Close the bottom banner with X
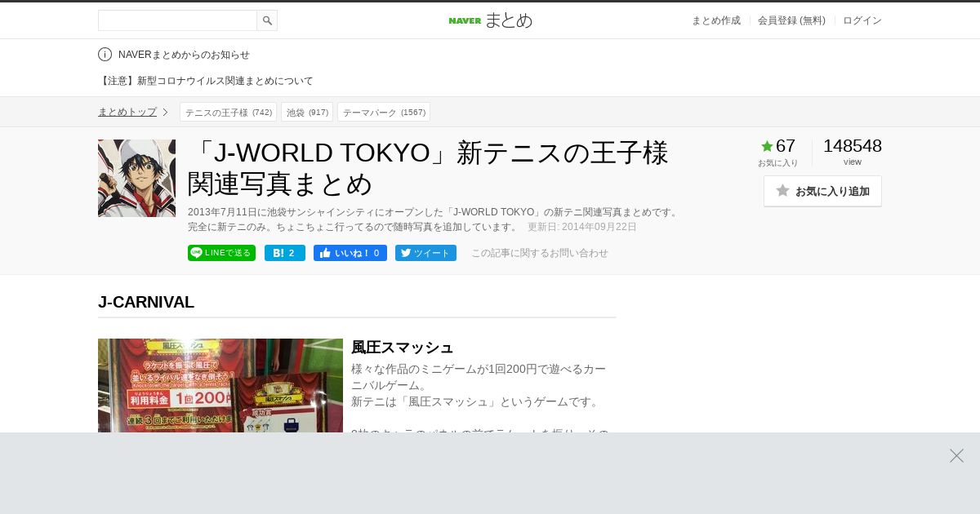The image size is (980, 514). click(x=956, y=455)
